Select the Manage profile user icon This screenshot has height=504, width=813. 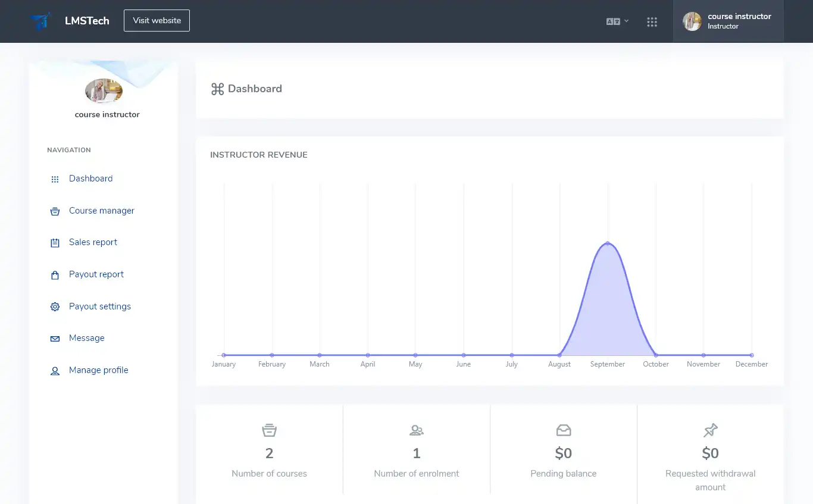54,370
